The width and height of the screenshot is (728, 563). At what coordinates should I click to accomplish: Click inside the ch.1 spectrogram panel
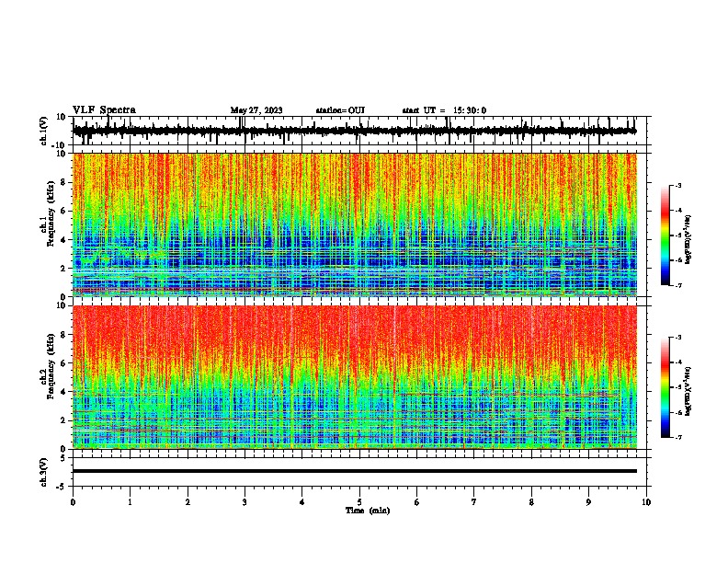click(354, 224)
